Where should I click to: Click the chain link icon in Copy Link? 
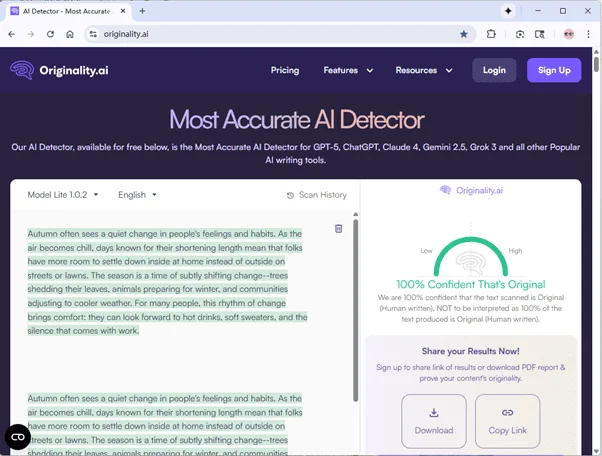[x=508, y=413]
